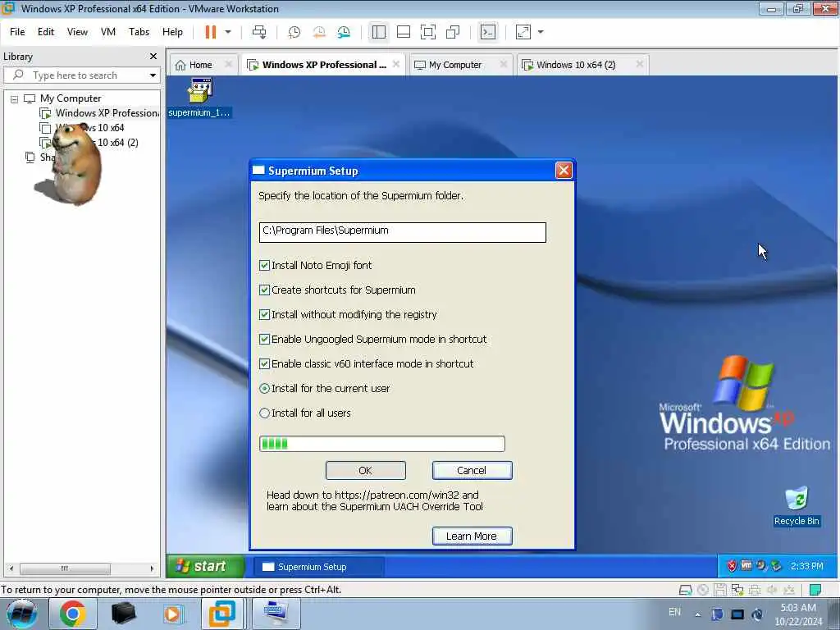Click the Learn More button

[472, 536]
